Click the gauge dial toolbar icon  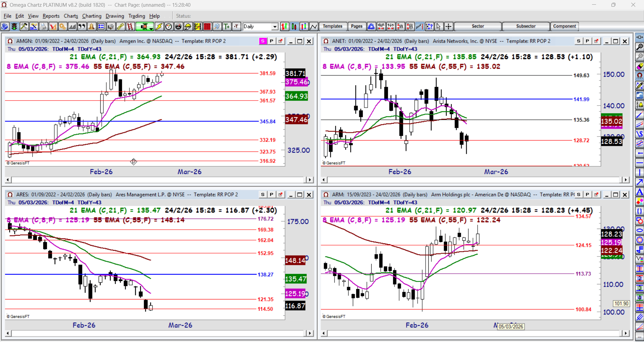(169, 26)
